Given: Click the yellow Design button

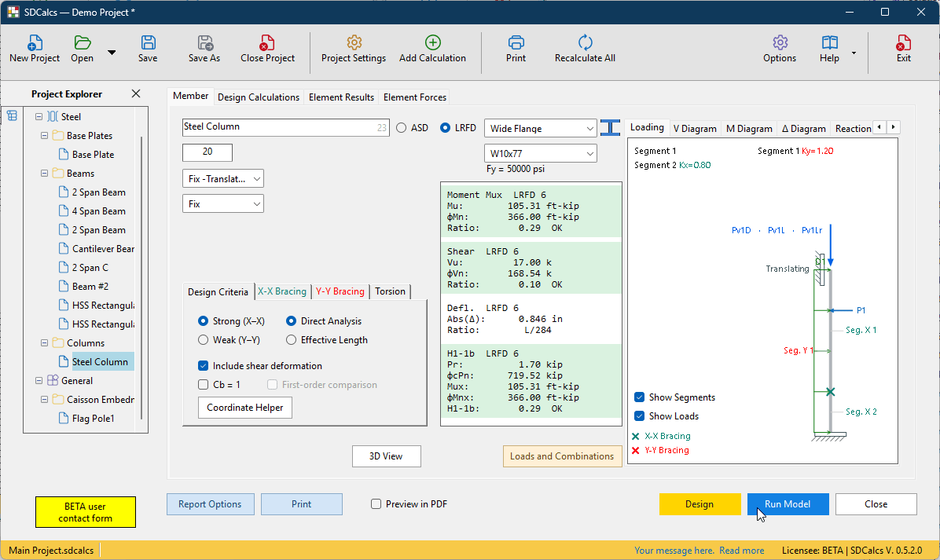Looking at the screenshot, I should (x=699, y=504).
